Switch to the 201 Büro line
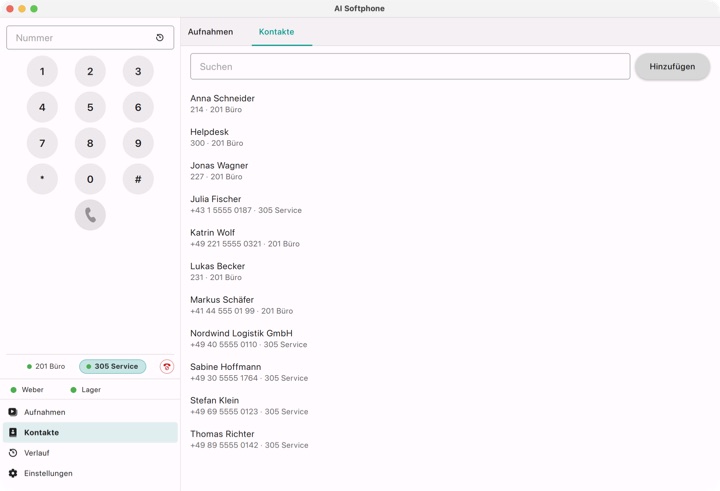 (45, 367)
